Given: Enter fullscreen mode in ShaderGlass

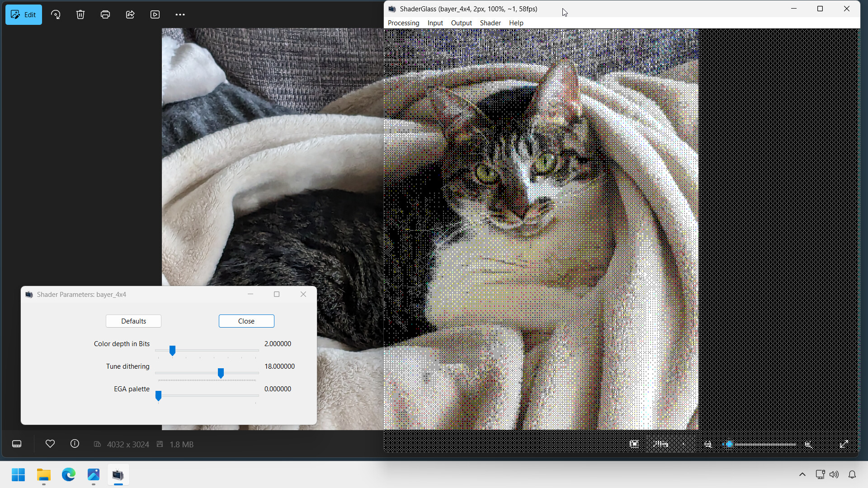Looking at the screenshot, I should [844, 444].
